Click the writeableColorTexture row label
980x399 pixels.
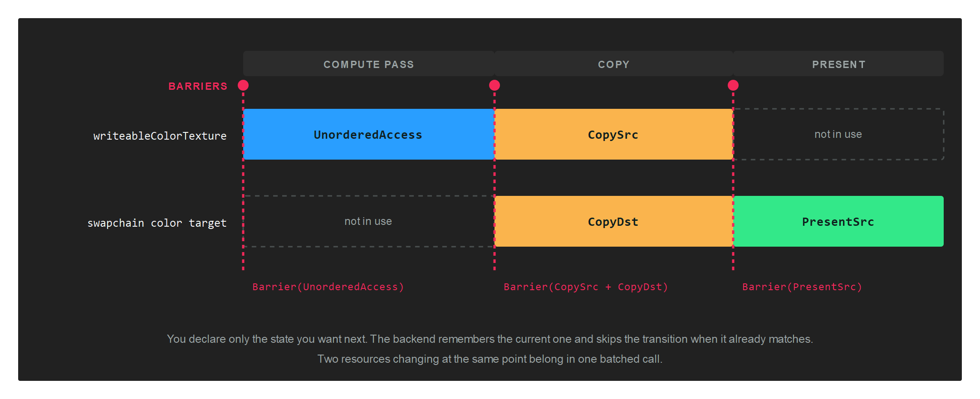point(160,136)
